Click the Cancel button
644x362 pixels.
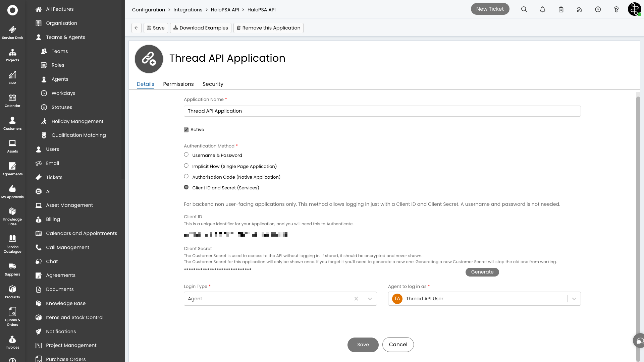tap(398, 345)
